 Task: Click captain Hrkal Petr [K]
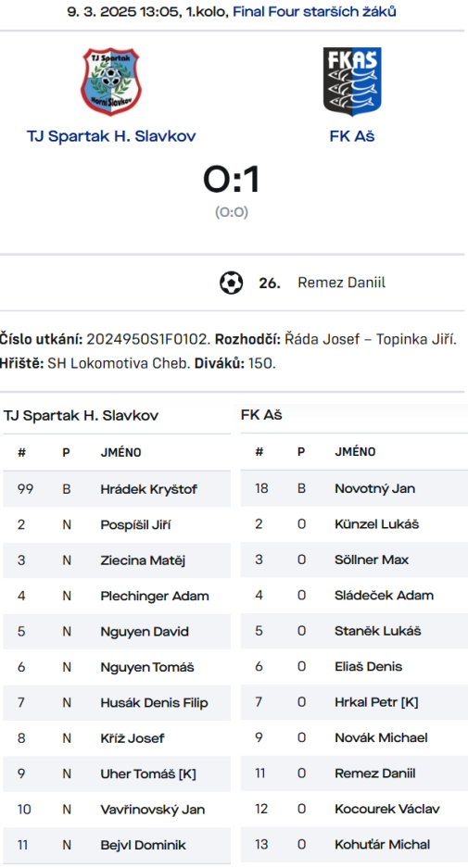coord(376,702)
